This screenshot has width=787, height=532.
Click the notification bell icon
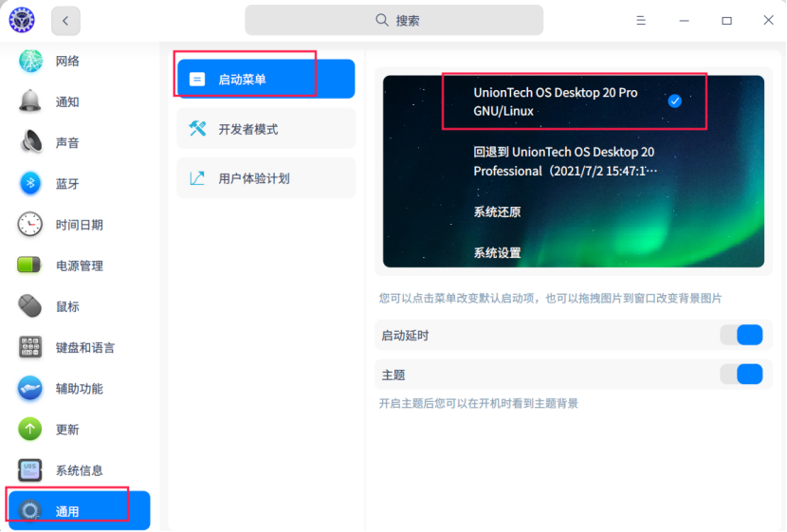[30, 101]
